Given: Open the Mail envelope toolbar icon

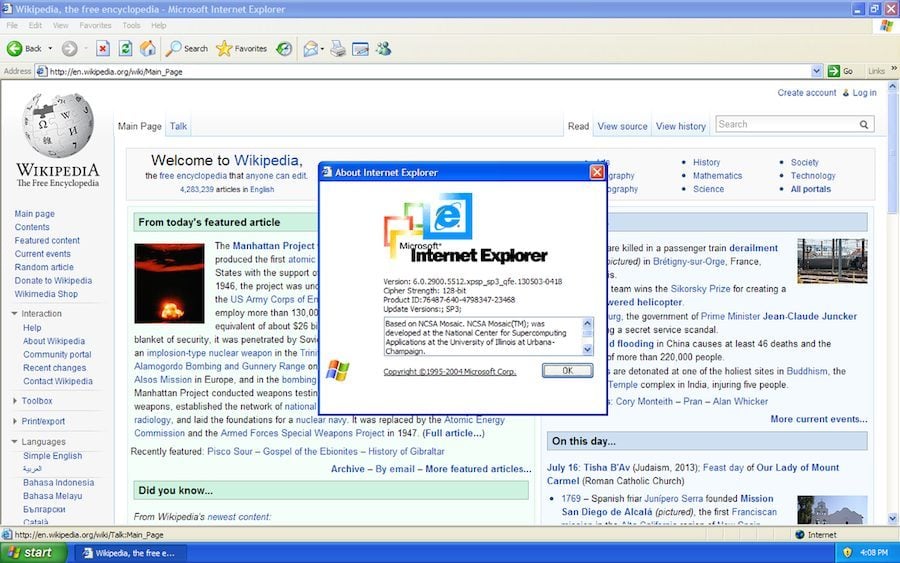Looking at the screenshot, I should coord(311,49).
